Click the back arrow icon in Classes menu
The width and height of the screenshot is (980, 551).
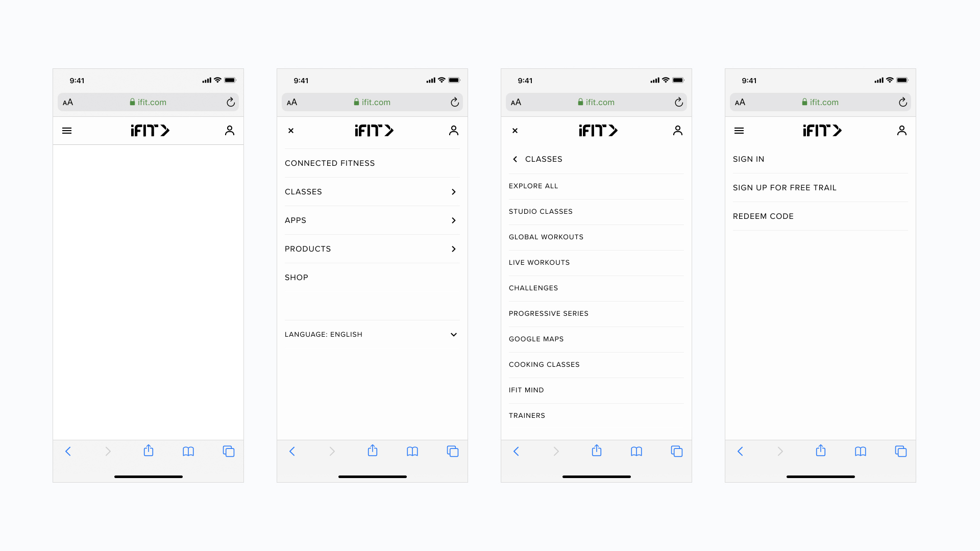tap(515, 159)
